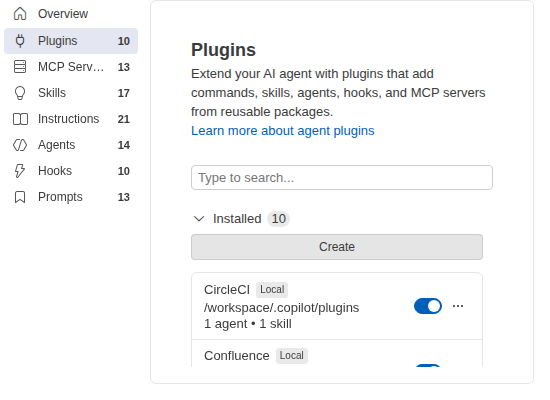Click the Local badge next to CircleCI
The width and height of the screenshot is (550, 400).
coord(272,290)
